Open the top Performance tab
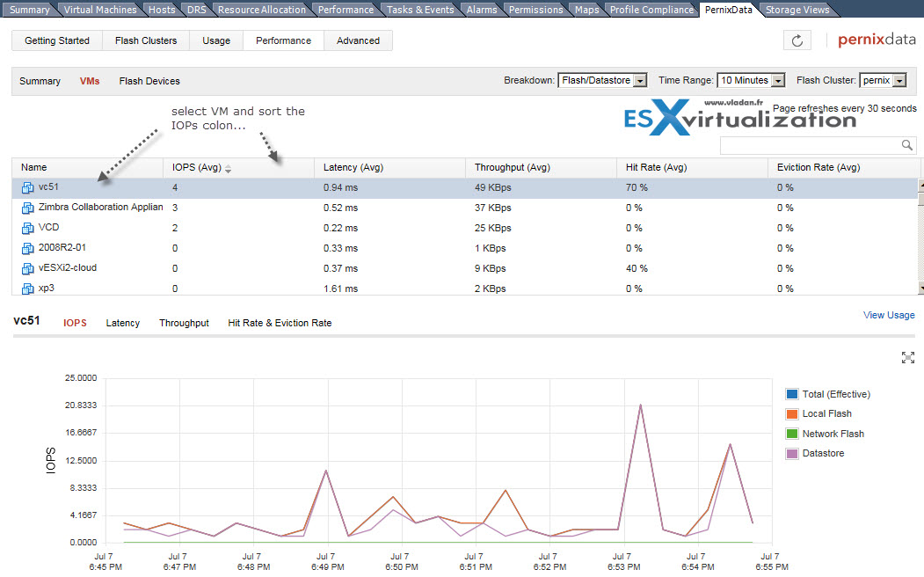This screenshot has width=924, height=577. click(x=346, y=10)
